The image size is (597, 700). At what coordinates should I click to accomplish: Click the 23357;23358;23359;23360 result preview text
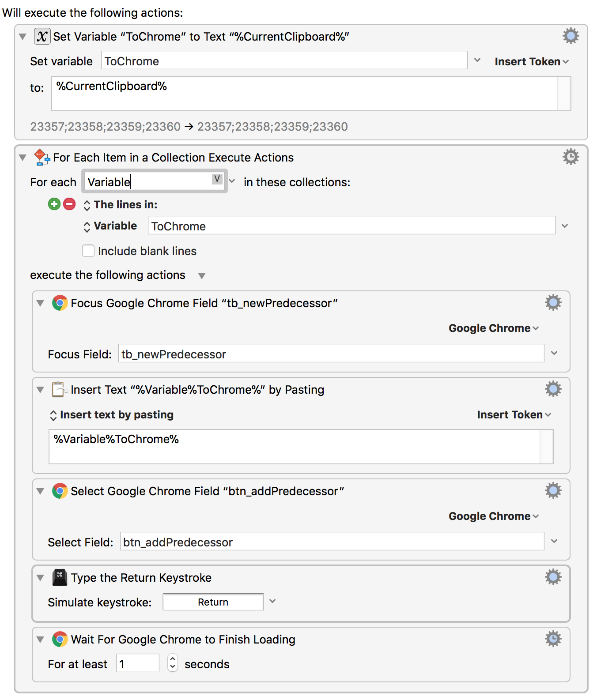pyautogui.click(x=189, y=127)
